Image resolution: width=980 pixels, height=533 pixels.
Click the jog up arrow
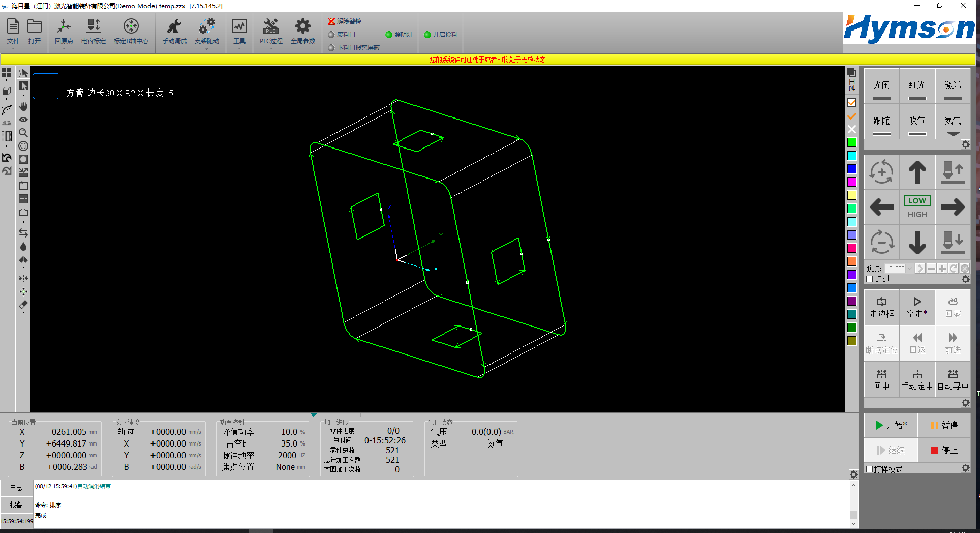click(x=917, y=172)
